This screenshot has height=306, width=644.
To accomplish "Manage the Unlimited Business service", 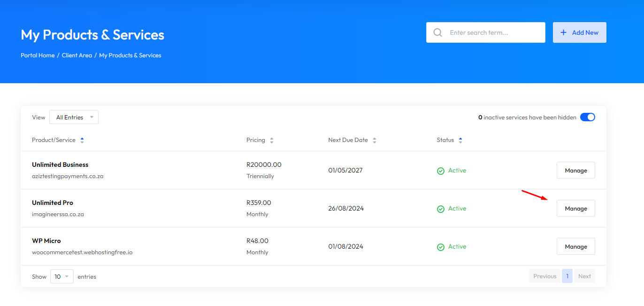I will 575,170.
